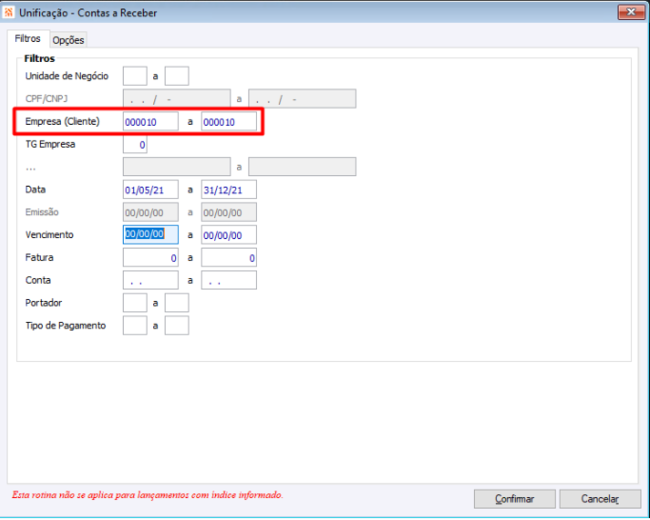
Task: Focus the Vencimento start date field
Action: [150, 235]
